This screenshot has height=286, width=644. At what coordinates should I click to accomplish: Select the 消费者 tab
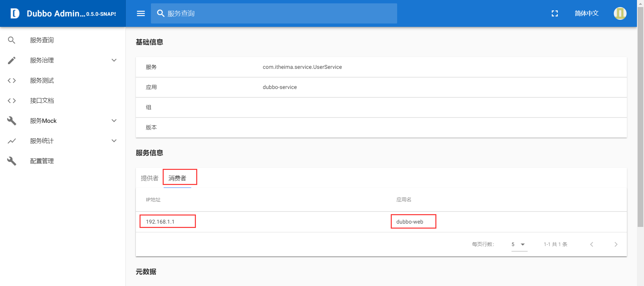point(177,178)
